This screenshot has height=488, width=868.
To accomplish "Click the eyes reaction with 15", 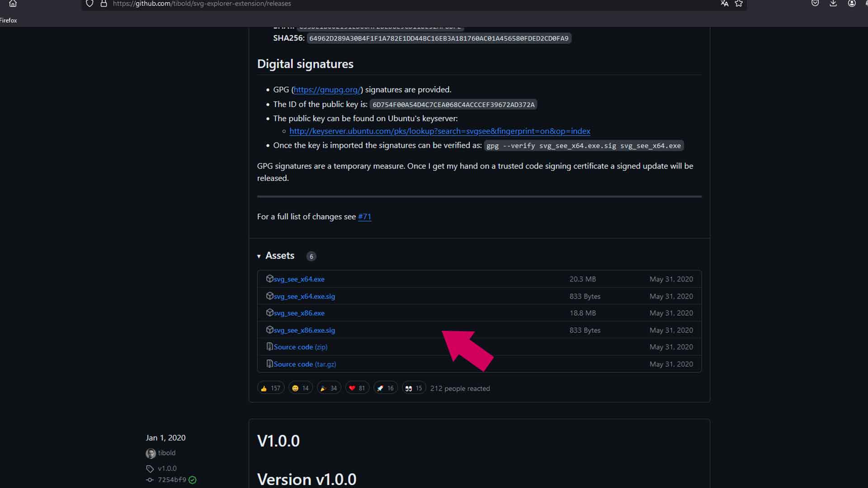I will click(x=414, y=388).
